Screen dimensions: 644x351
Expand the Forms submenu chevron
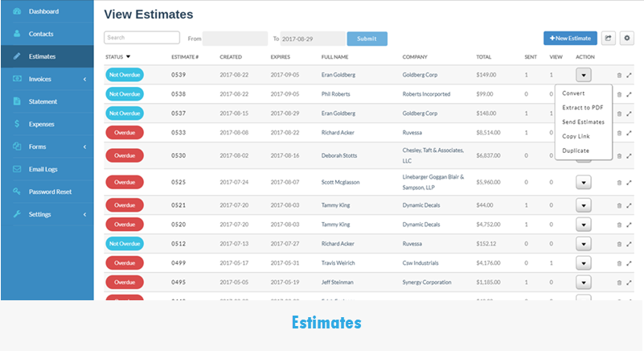84,147
